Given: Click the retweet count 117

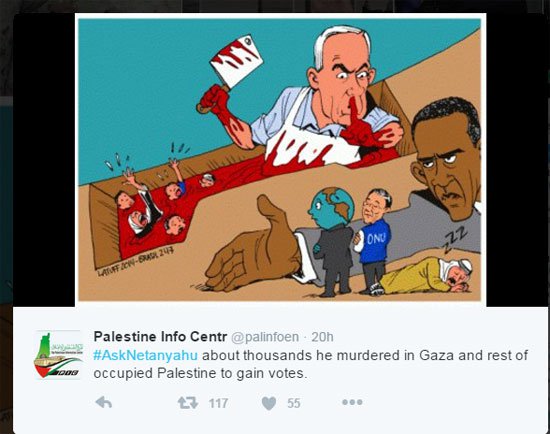Looking at the screenshot, I should tap(219, 403).
